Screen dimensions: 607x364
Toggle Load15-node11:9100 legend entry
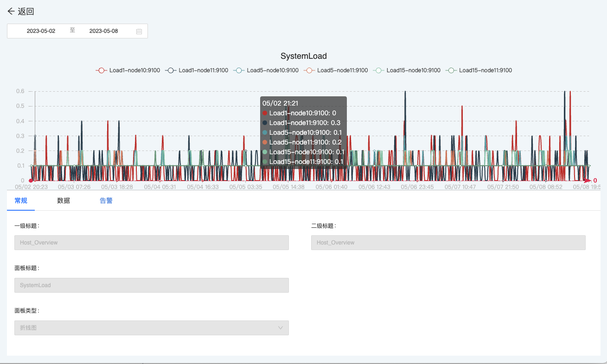[479, 70]
